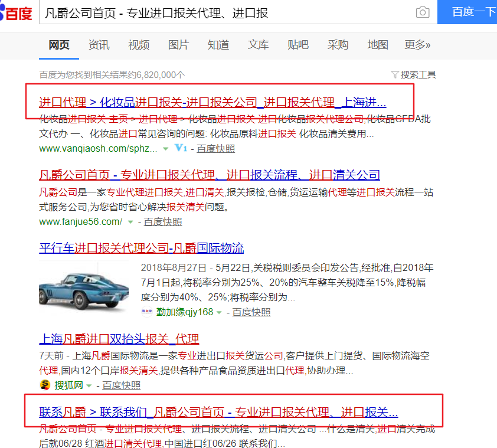The height and width of the screenshot is (448, 497).
Task: Switch to the 知道 tab
Action: click(x=218, y=45)
